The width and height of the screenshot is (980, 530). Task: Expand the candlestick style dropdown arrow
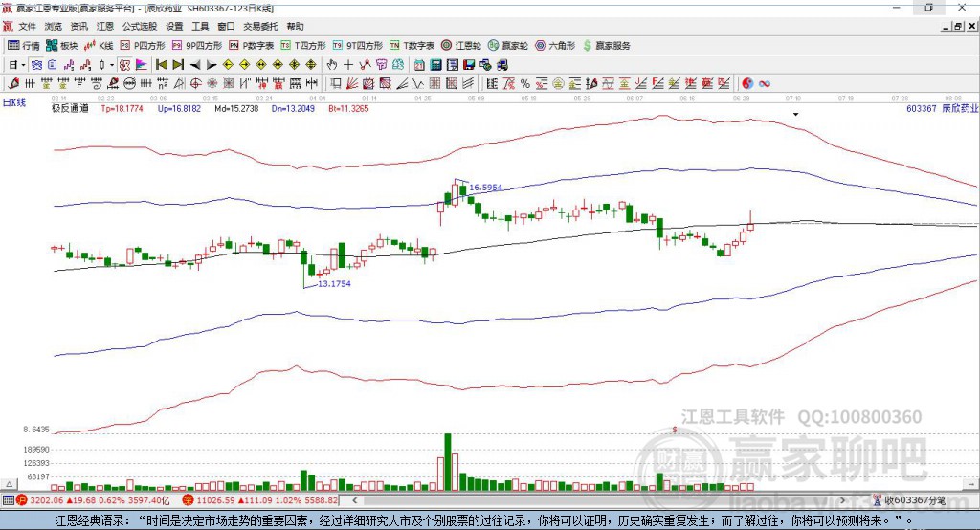[x=112, y=65]
